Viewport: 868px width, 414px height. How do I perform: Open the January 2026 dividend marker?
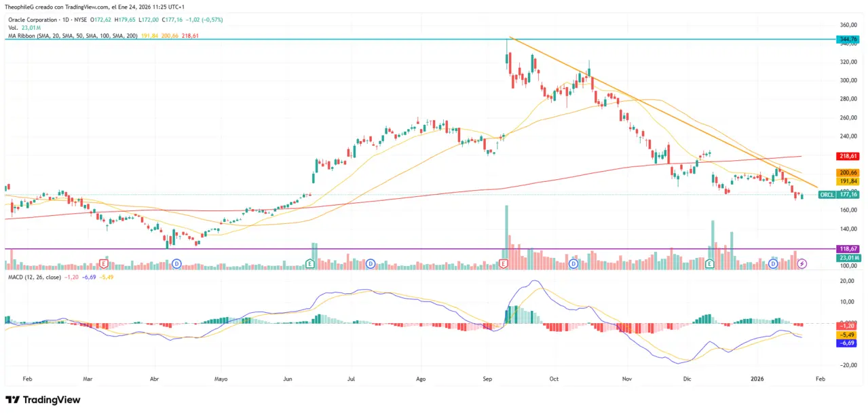pyautogui.click(x=773, y=263)
